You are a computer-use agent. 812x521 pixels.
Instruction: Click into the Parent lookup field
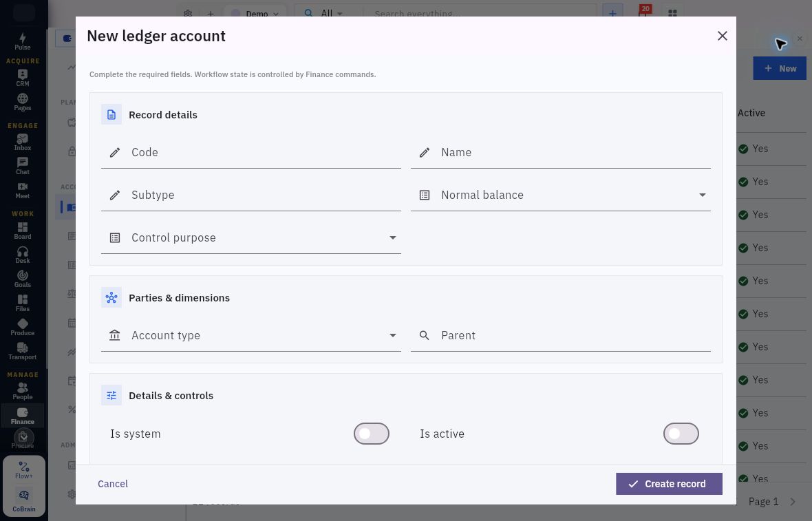560,336
